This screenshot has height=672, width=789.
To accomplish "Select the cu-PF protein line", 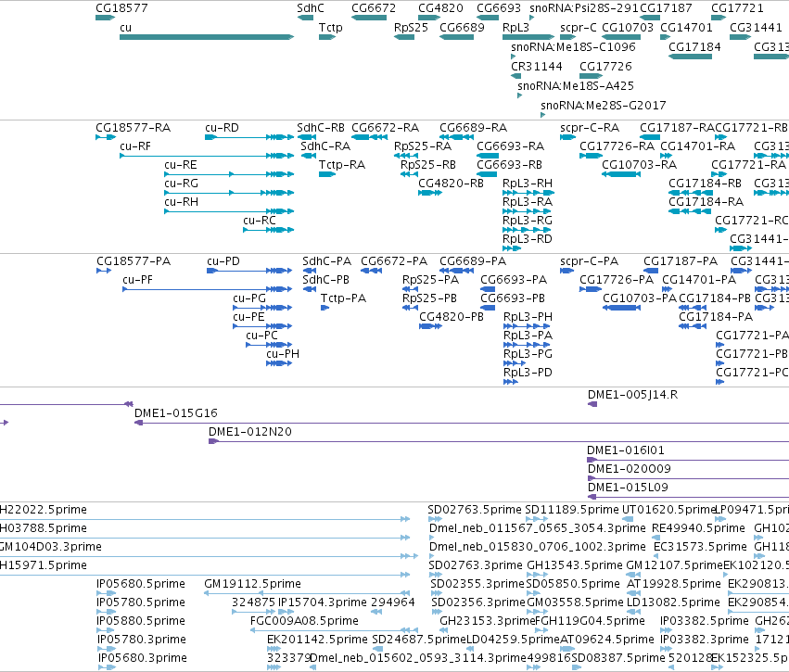I will tap(207, 289).
